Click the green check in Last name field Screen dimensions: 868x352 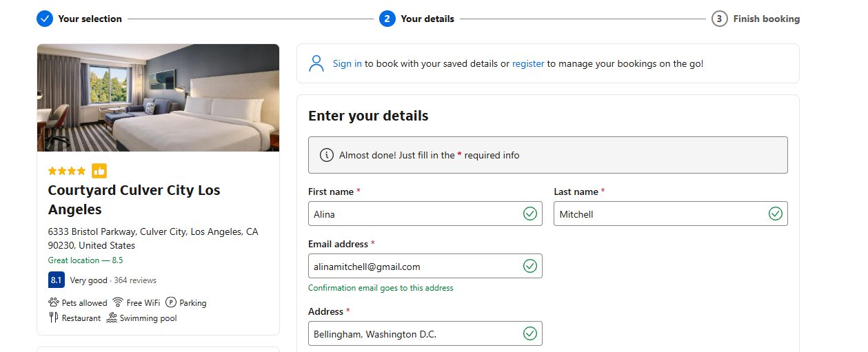click(x=776, y=214)
